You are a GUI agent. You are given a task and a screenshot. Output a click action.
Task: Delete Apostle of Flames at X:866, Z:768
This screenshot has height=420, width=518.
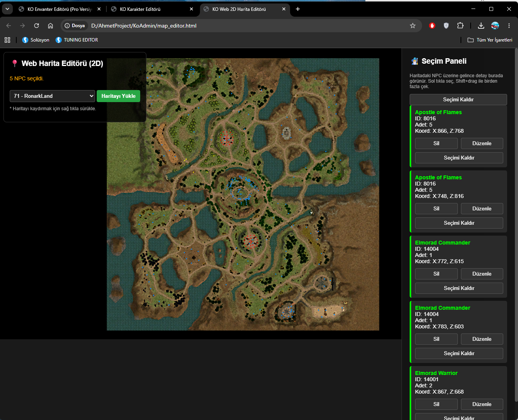click(x=436, y=143)
